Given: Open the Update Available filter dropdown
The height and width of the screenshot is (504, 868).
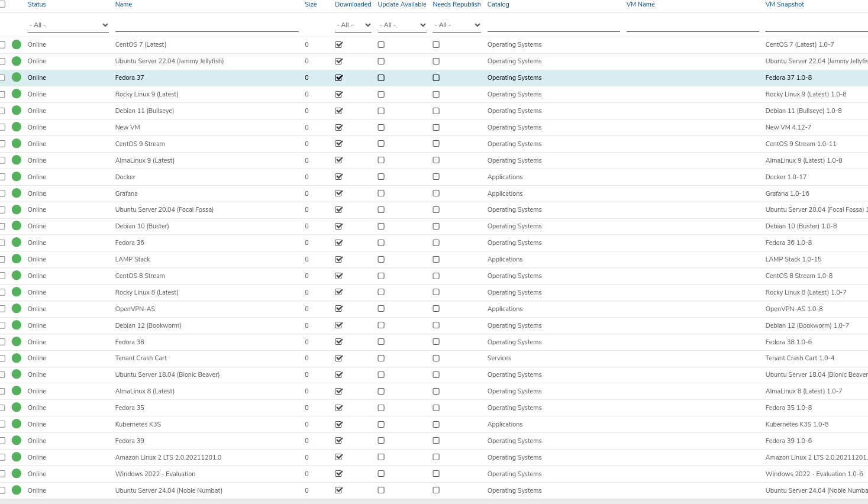Looking at the screenshot, I should click(x=402, y=25).
